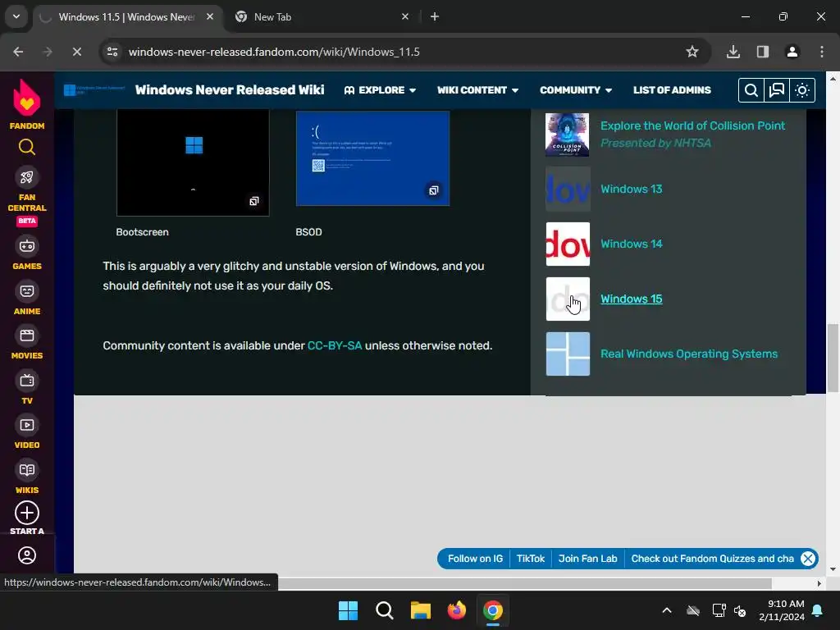
Task: Go to TV in Fandom sidebar
Action: point(27,387)
